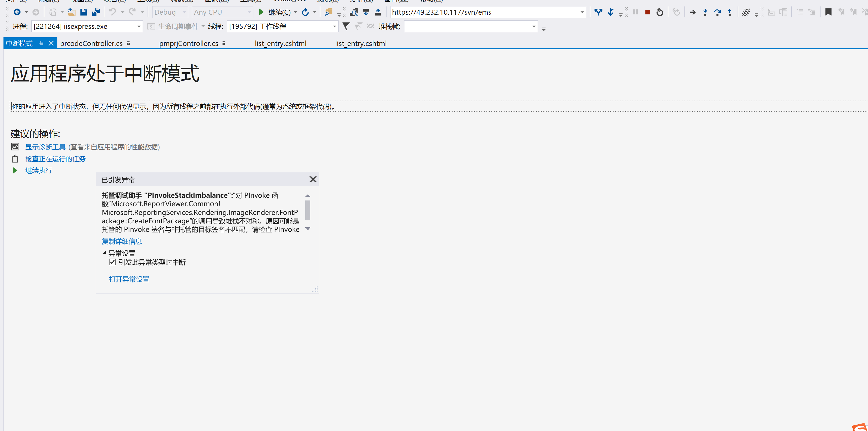Open the SVN URL address dropdown
This screenshot has height=431, width=868.
[582, 12]
